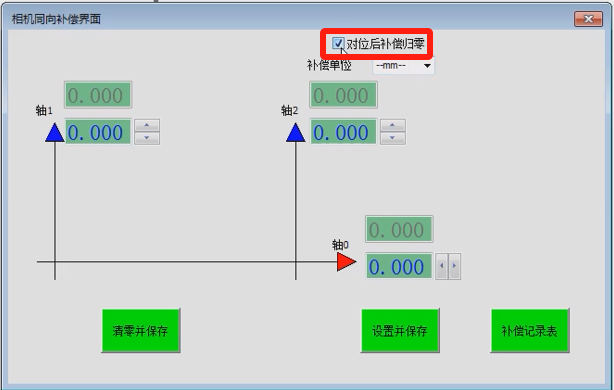Click the 清零并保存 button
Viewport: 614px width, 390px height.
click(x=141, y=331)
